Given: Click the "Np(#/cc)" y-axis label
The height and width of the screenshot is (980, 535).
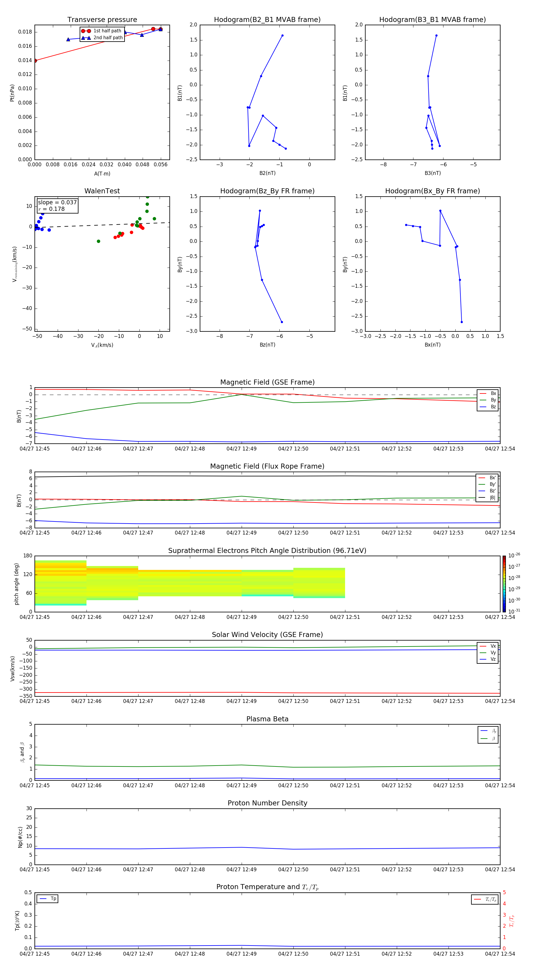Looking at the screenshot, I should pos(20,837).
